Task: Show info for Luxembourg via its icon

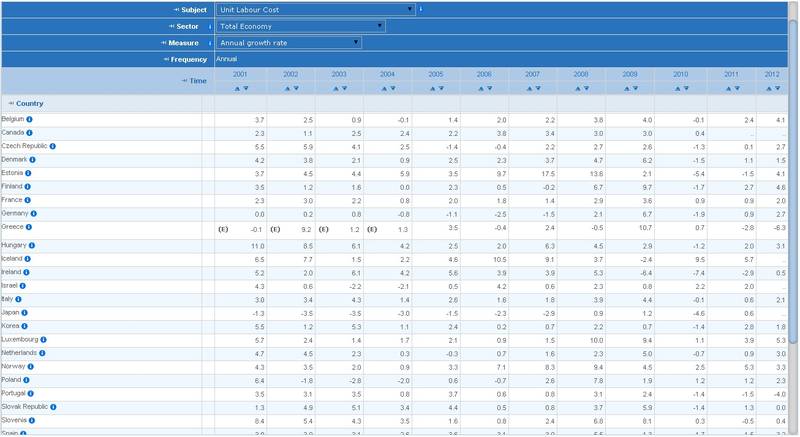Action: tap(43, 339)
